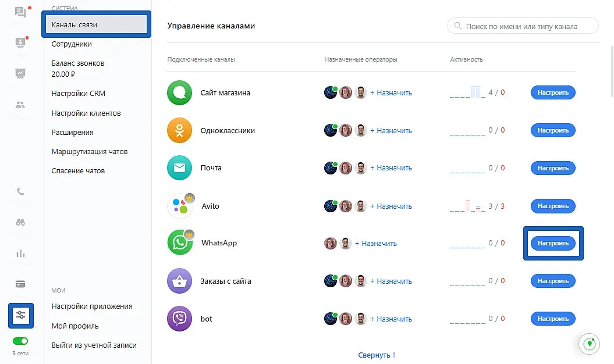
Task: Go to 'Настройки CRM' section
Action: (79, 94)
